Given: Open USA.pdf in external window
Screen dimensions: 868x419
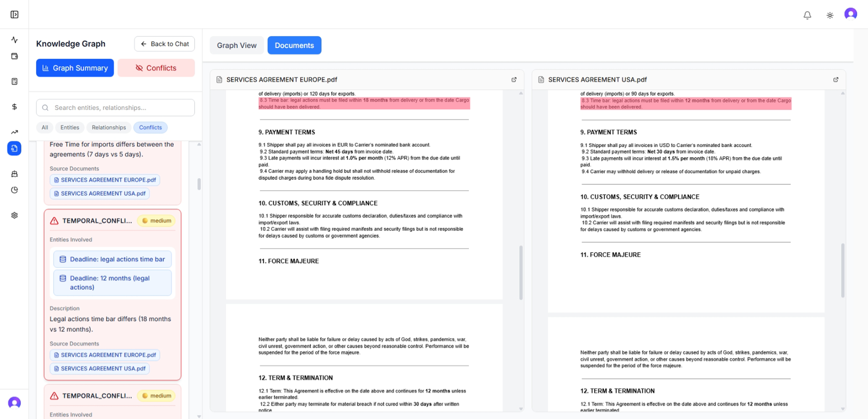Looking at the screenshot, I should pyautogui.click(x=836, y=80).
